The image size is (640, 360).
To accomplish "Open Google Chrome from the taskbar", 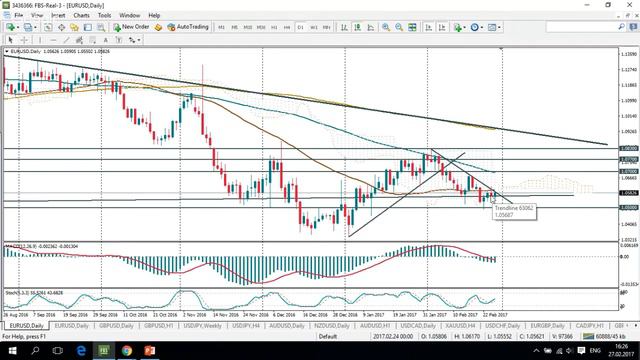I will 127,351.
